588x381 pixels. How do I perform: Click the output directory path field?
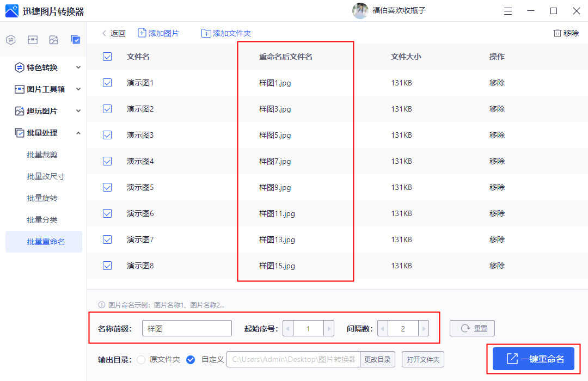tap(293, 360)
